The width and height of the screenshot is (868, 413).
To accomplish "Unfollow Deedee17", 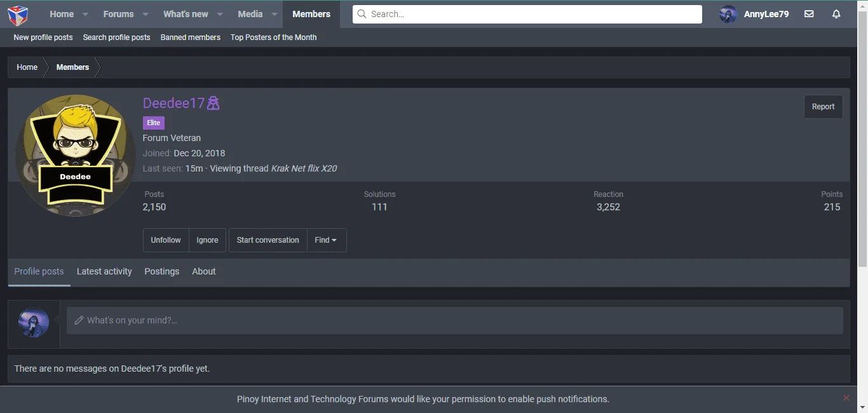I will pos(166,240).
